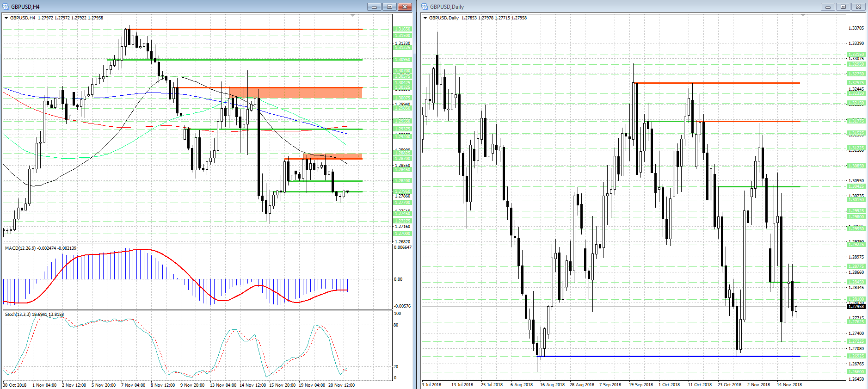The height and width of the screenshot is (389, 868).
Task: Click the 7 Nov 04:00 time label
Action: tap(133, 385)
